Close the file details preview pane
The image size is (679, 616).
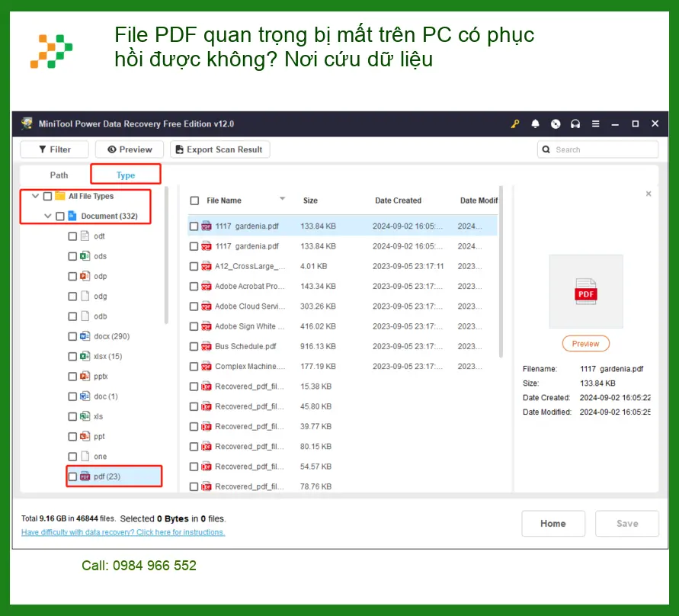pos(649,194)
